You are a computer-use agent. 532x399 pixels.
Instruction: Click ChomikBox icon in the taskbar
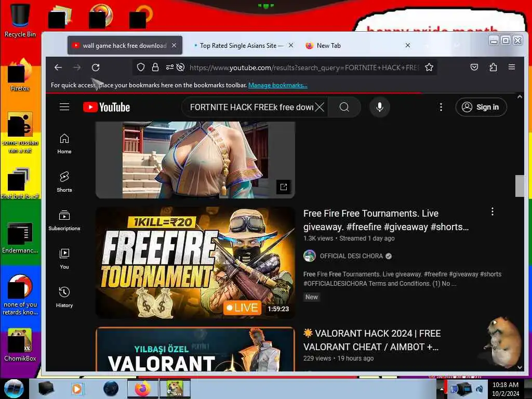pyautogui.click(x=175, y=389)
